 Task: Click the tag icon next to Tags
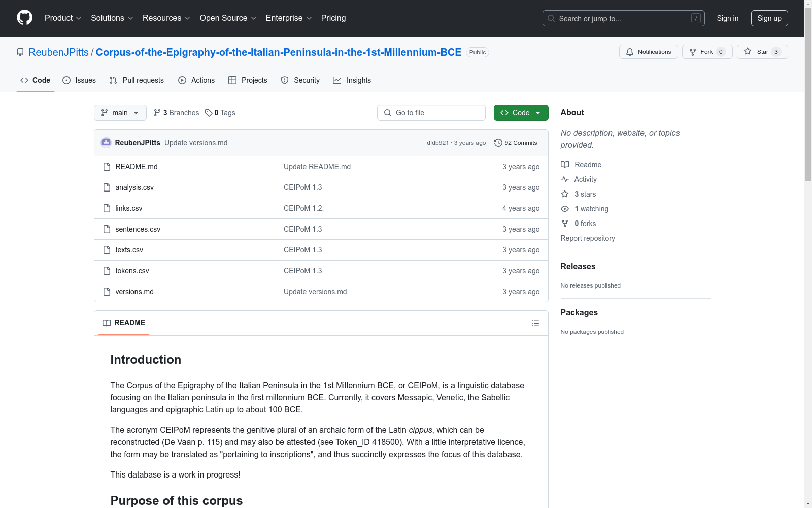(x=209, y=113)
